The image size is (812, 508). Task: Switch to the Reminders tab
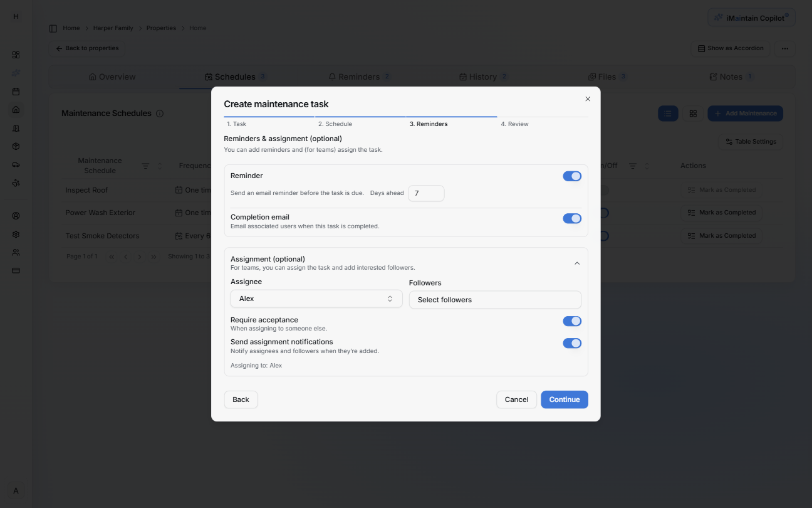point(358,77)
